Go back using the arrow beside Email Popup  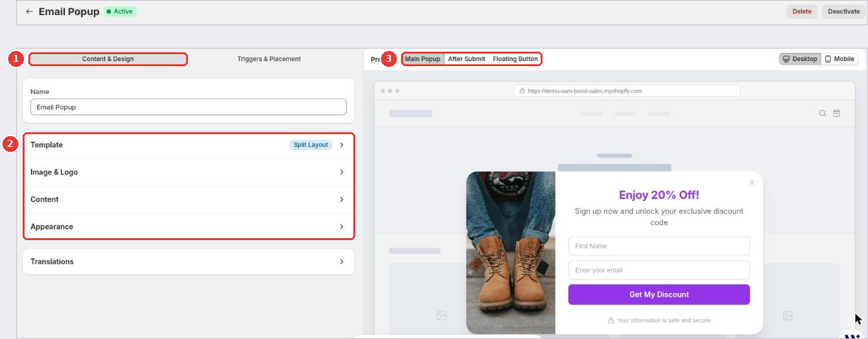point(29,11)
